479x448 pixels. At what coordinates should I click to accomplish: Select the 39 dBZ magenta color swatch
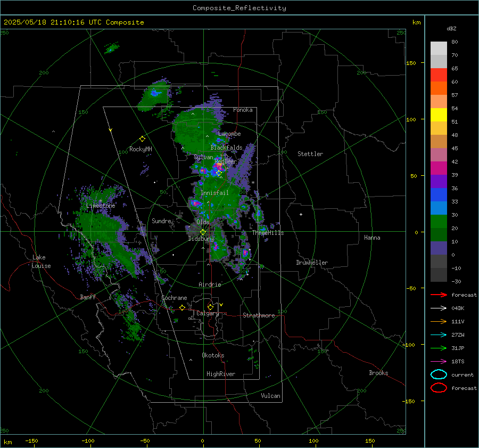point(439,168)
